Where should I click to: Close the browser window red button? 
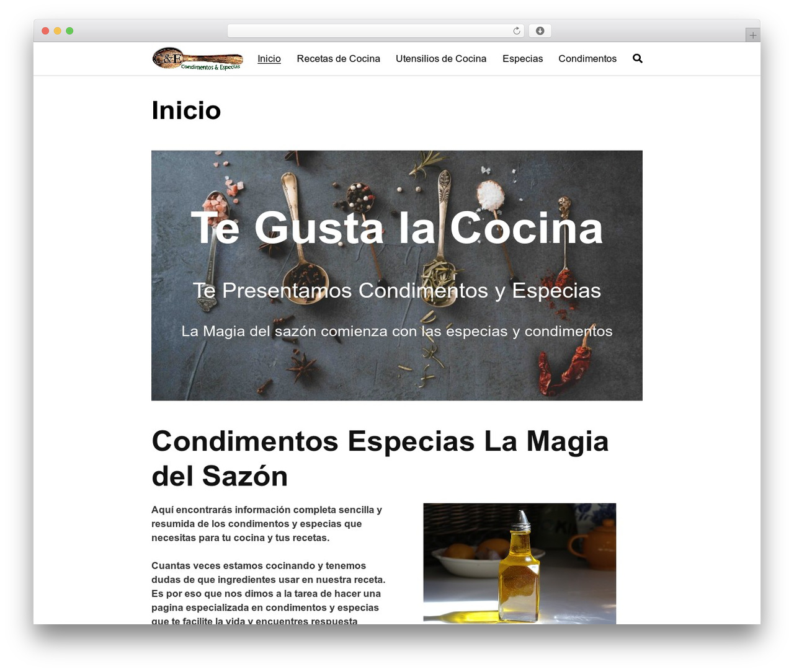pos(45,31)
